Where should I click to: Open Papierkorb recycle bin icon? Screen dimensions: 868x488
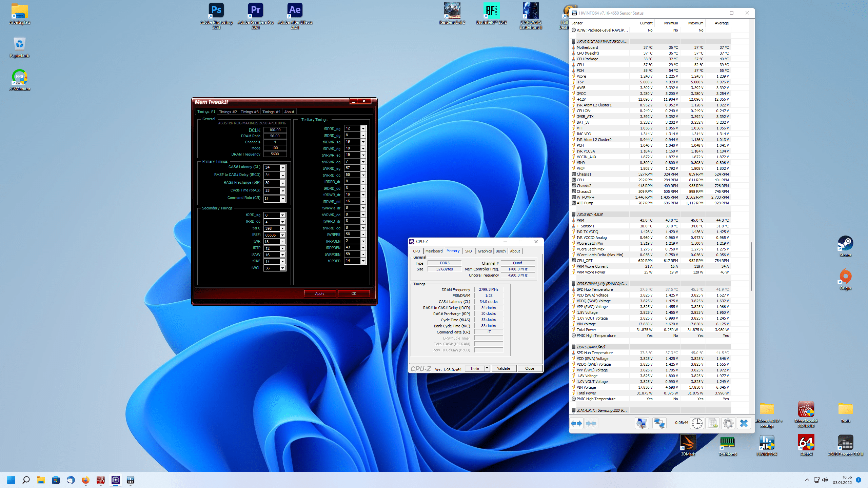tap(20, 47)
